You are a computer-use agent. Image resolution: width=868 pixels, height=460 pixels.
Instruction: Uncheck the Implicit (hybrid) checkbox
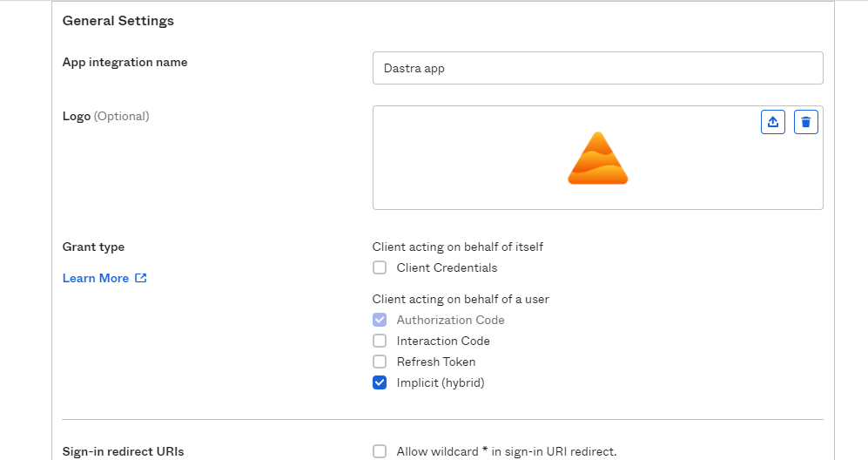[x=380, y=383]
